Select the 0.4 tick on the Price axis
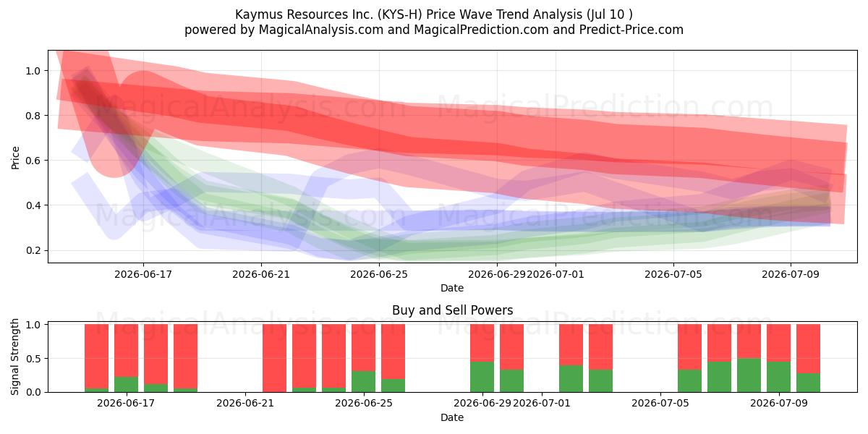The height and width of the screenshot is (434, 868). [x=34, y=205]
